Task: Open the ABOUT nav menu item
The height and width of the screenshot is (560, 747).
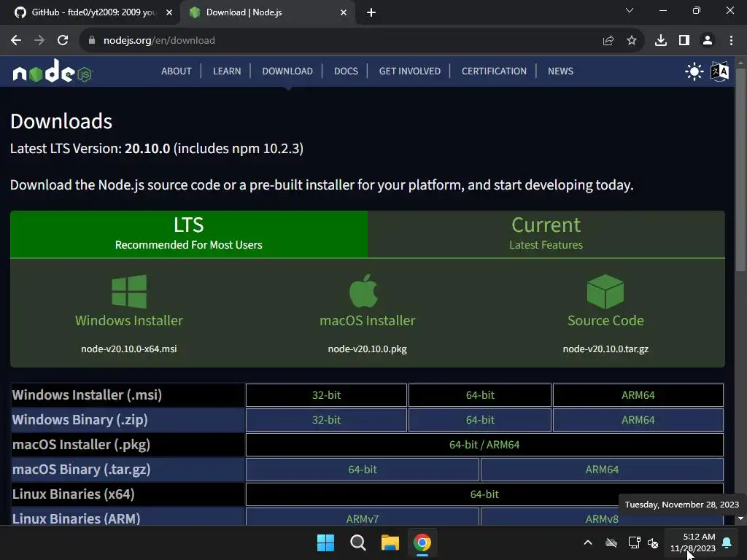Action: [x=177, y=71]
